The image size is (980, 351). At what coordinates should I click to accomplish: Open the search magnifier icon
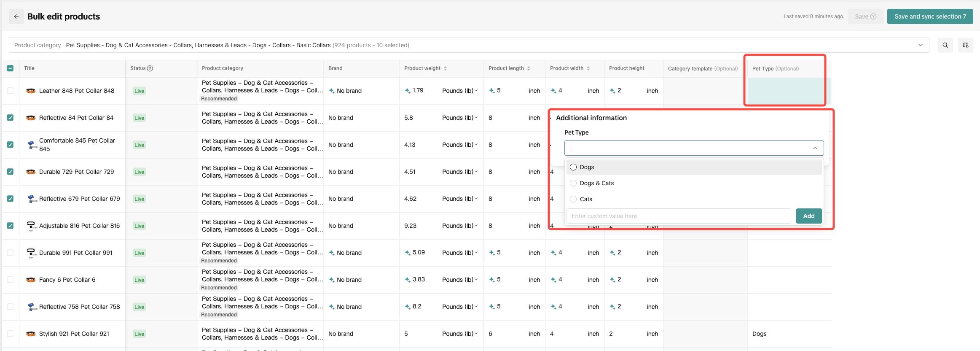pos(945,45)
